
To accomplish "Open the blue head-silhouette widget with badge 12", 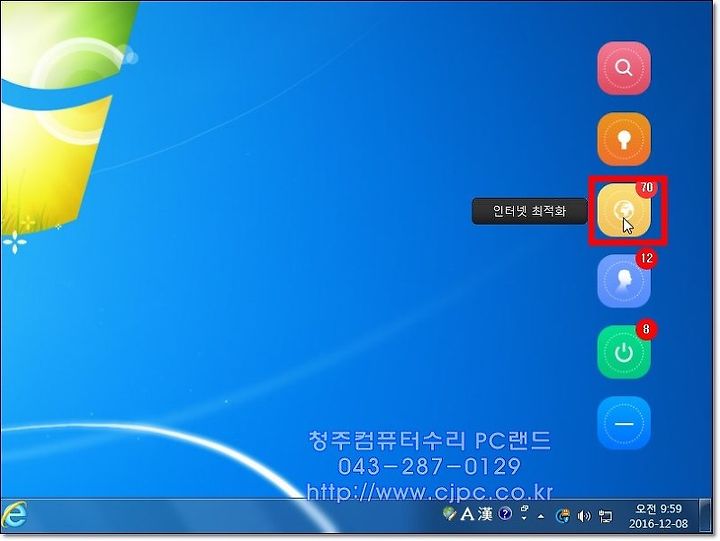I will [624, 281].
